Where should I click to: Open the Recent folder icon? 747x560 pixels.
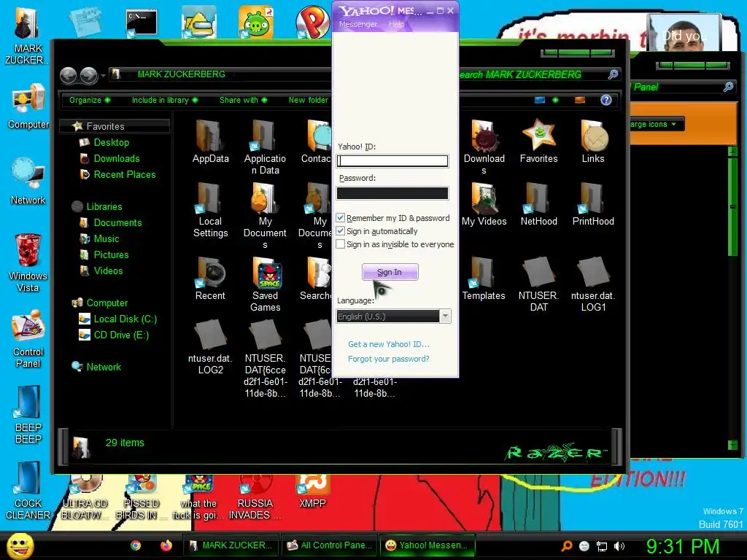click(210, 279)
